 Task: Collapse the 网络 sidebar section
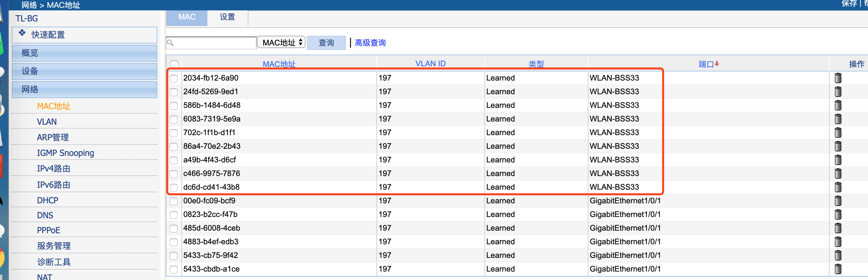pyautogui.click(x=85, y=90)
